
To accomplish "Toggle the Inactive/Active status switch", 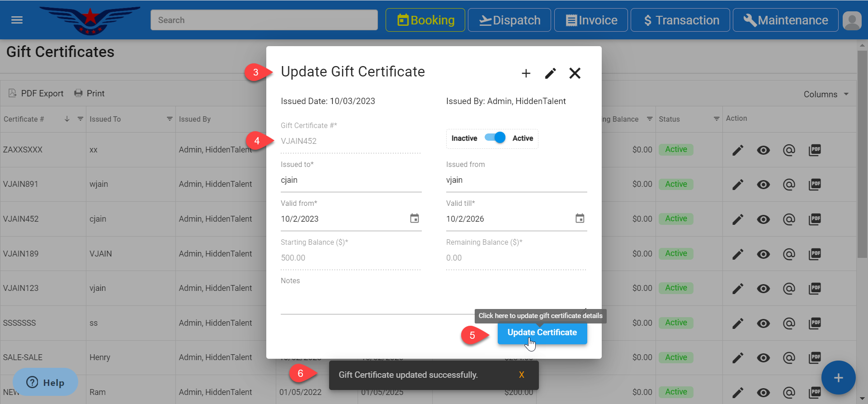I will tap(495, 138).
